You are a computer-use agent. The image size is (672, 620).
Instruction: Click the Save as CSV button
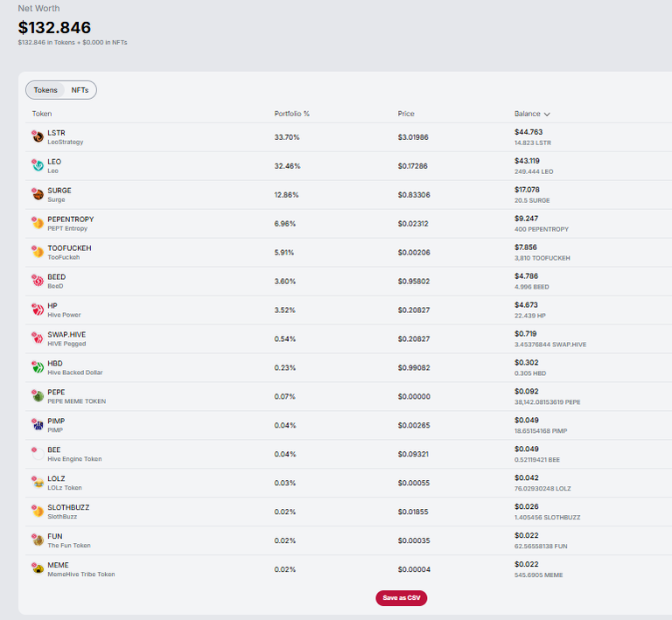pos(401,598)
